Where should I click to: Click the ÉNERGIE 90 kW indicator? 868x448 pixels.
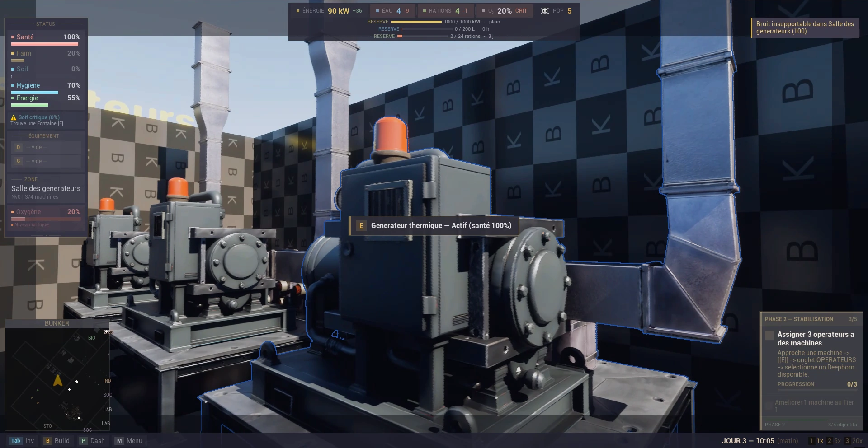coord(329,11)
